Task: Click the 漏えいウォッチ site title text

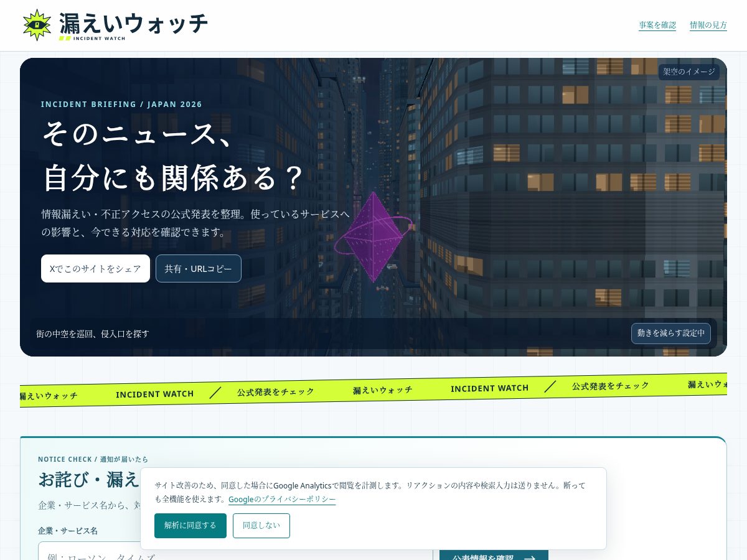Action: click(134, 23)
